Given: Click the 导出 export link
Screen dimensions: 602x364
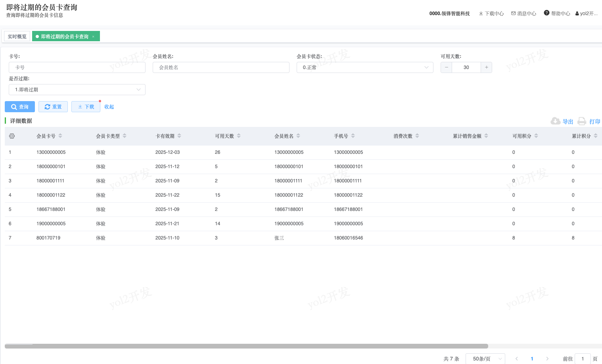Looking at the screenshot, I should point(568,122).
